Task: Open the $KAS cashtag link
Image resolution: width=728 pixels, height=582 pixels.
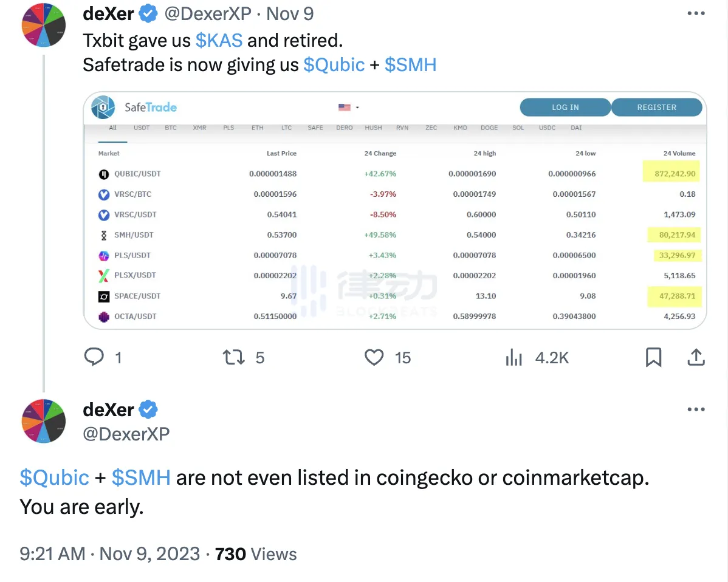Action: click(219, 40)
